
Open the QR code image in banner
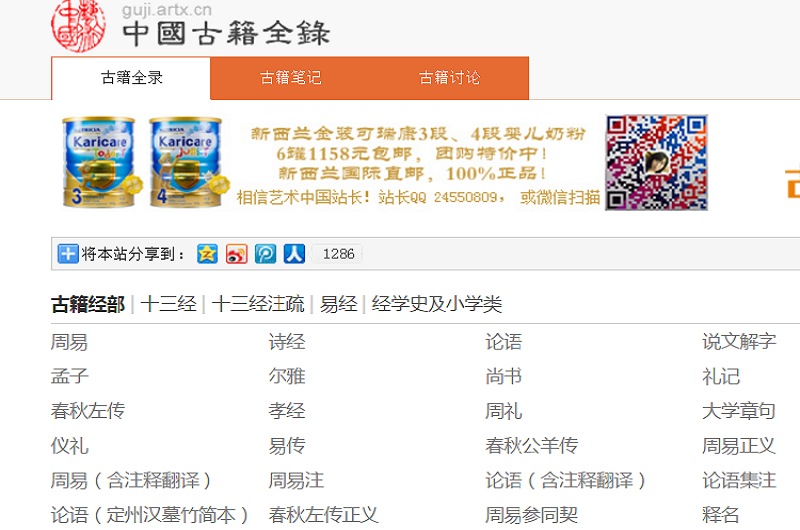point(656,162)
